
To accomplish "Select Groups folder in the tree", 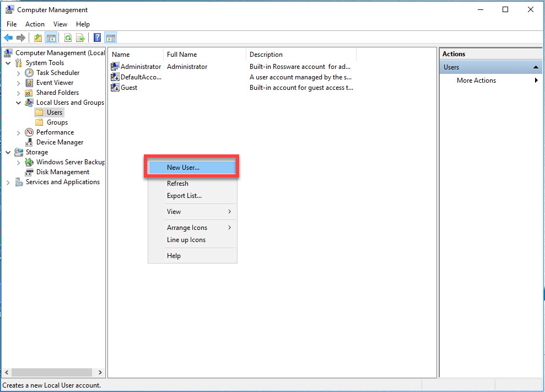I will 57,122.
